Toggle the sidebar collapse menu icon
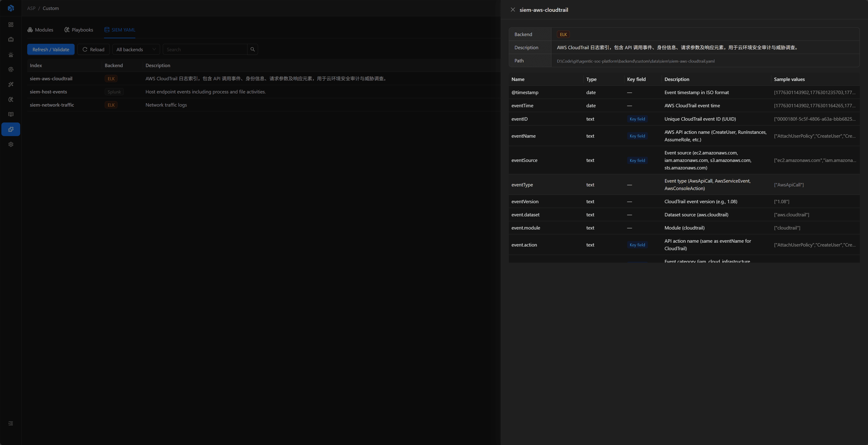Image resolution: width=868 pixels, height=445 pixels. click(x=11, y=423)
